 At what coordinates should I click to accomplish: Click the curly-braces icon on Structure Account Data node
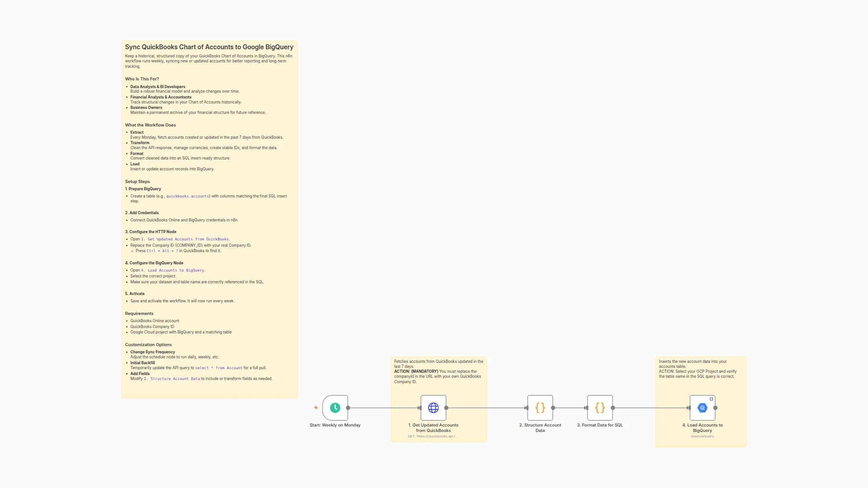click(540, 408)
